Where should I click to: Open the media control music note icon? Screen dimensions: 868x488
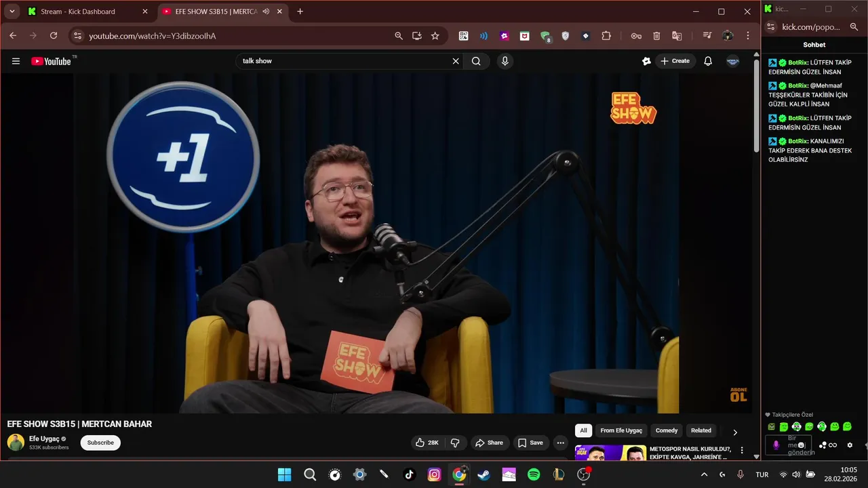[707, 36]
